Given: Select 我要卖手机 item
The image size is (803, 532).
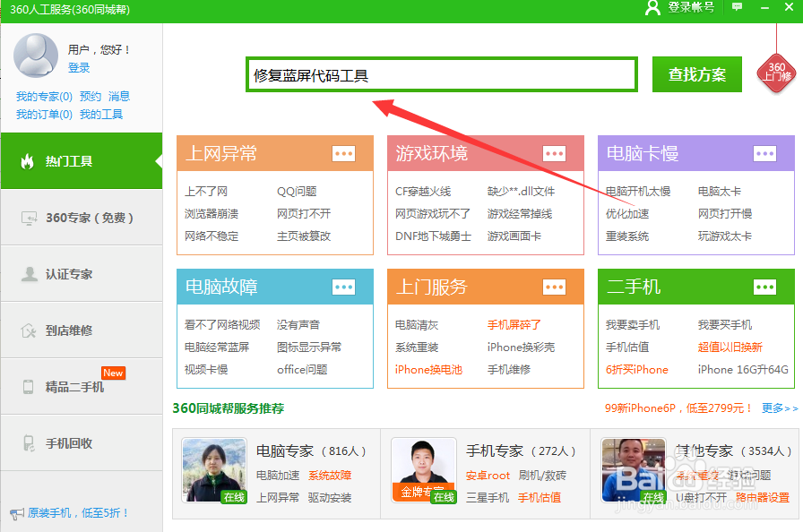Looking at the screenshot, I should (633, 325).
